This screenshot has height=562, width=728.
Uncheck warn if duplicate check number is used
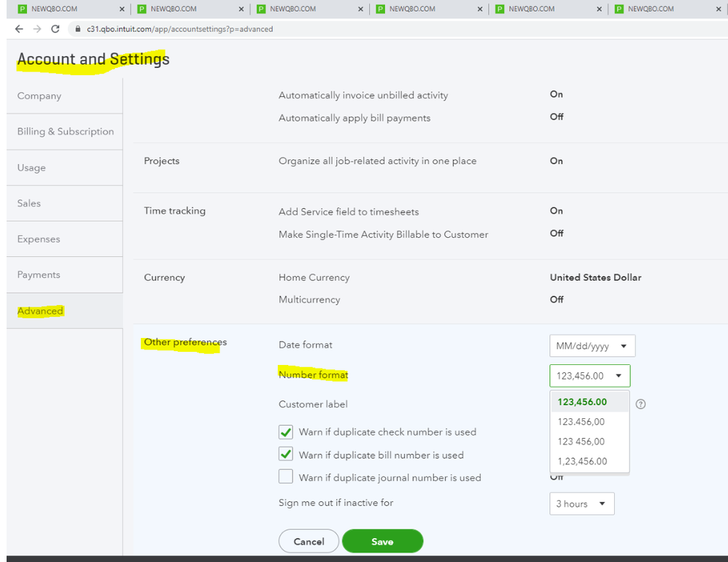click(x=285, y=432)
